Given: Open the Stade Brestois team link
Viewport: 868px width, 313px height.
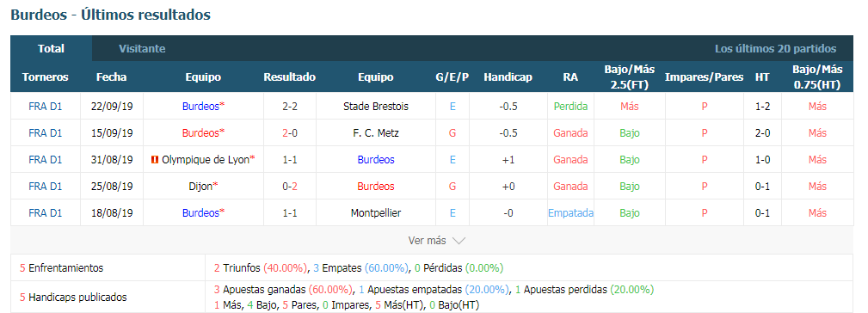Looking at the screenshot, I should (x=375, y=106).
